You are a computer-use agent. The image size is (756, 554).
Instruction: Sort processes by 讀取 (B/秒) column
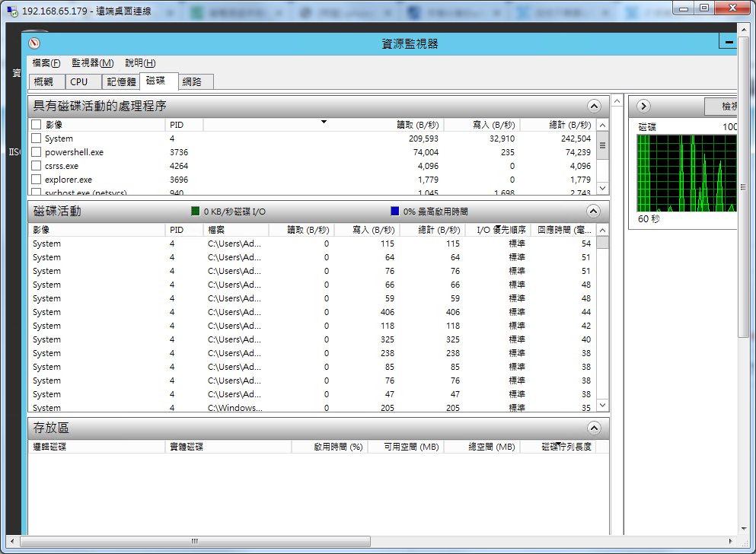tap(418, 125)
